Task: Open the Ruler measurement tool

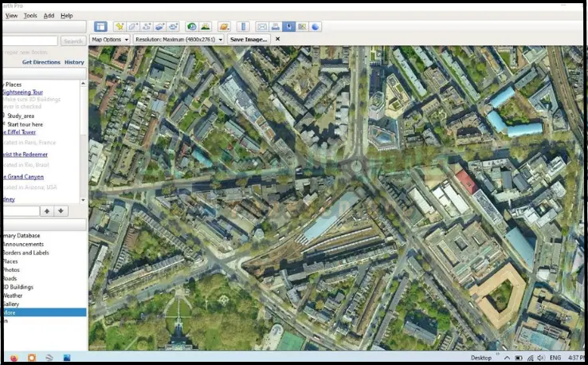Action: point(244,27)
